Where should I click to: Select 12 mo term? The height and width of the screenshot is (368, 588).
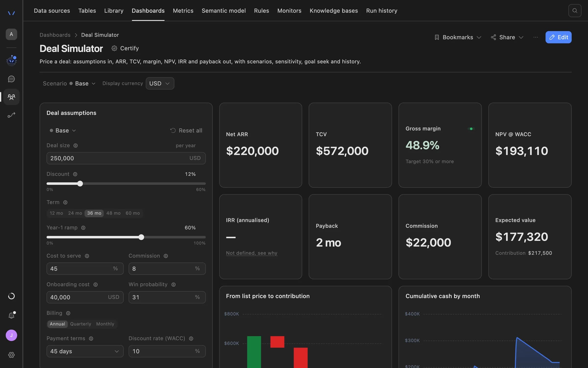pyautogui.click(x=56, y=213)
